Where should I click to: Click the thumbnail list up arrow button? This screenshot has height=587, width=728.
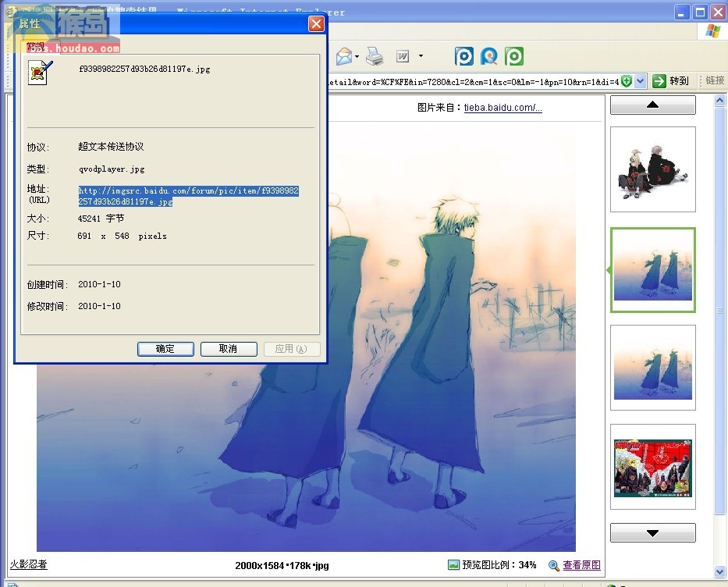[652, 105]
